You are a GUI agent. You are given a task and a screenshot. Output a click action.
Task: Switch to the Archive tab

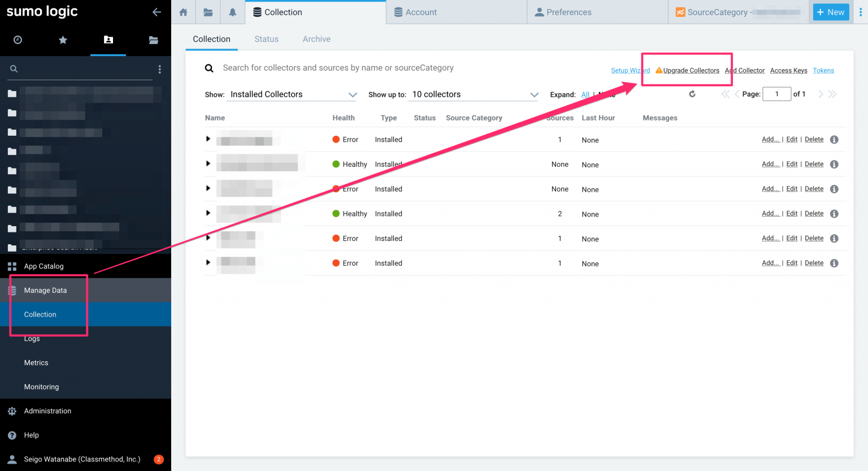(x=316, y=39)
